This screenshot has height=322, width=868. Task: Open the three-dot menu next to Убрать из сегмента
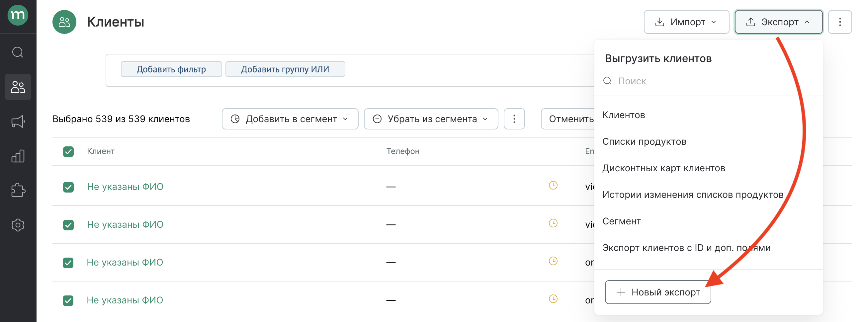tap(514, 119)
